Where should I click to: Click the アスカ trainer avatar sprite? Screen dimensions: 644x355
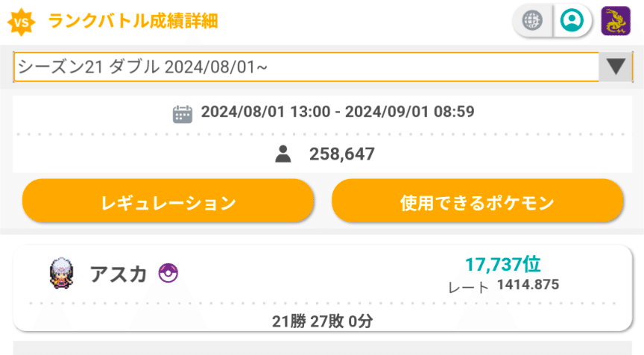(x=62, y=274)
